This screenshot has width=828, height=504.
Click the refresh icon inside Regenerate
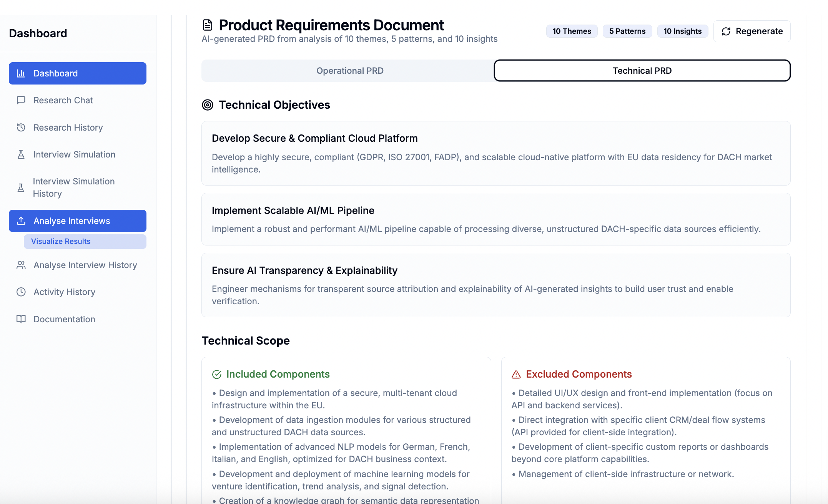[x=726, y=31]
